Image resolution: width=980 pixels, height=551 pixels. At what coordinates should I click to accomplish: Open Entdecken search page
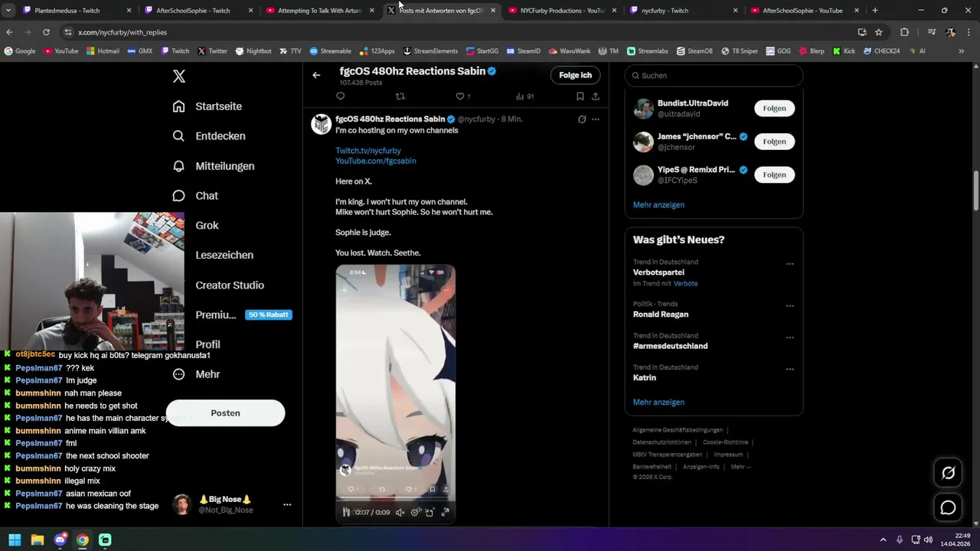click(x=209, y=136)
